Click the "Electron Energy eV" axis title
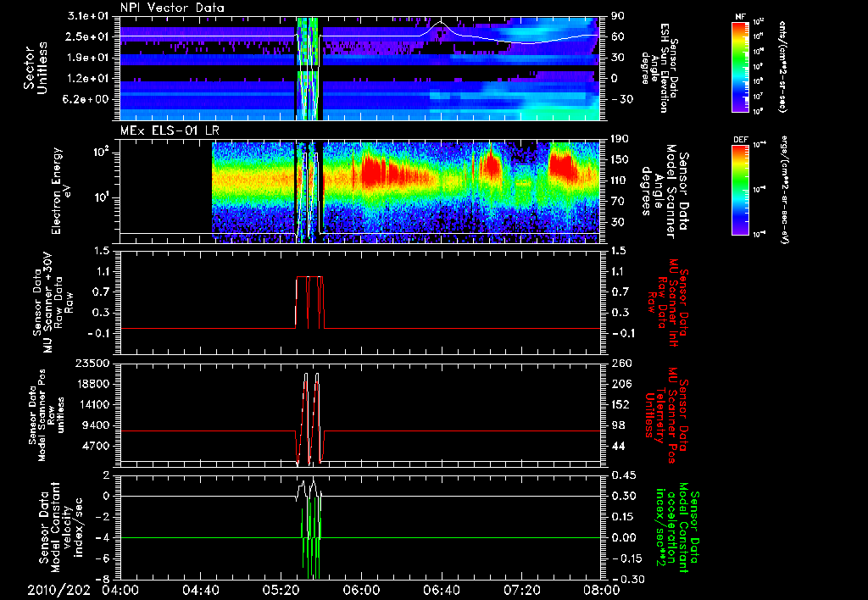The height and width of the screenshot is (600, 868). [x=64, y=192]
